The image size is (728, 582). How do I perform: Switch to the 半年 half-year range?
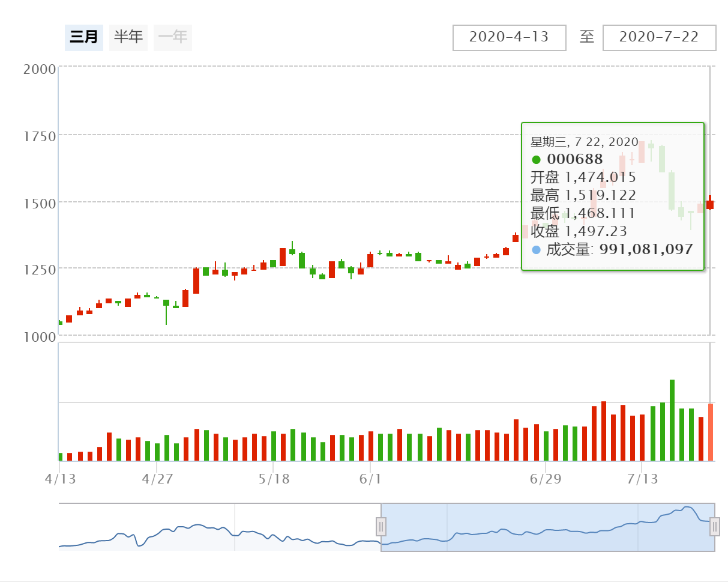(x=128, y=37)
